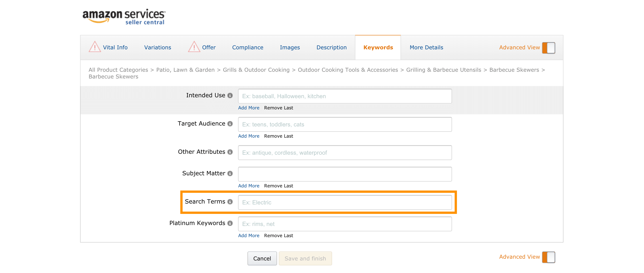
Task: Click the 'Search Terms' field label
Action: click(205, 202)
